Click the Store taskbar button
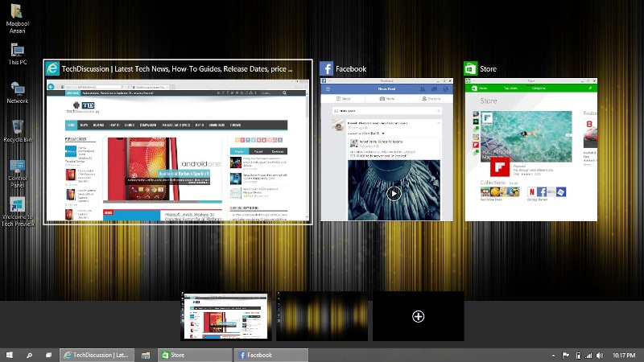The height and width of the screenshot is (362, 644). point(195,355)
